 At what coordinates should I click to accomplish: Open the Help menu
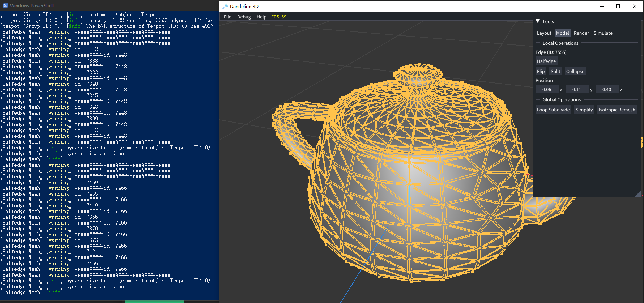tap(261, 17)
